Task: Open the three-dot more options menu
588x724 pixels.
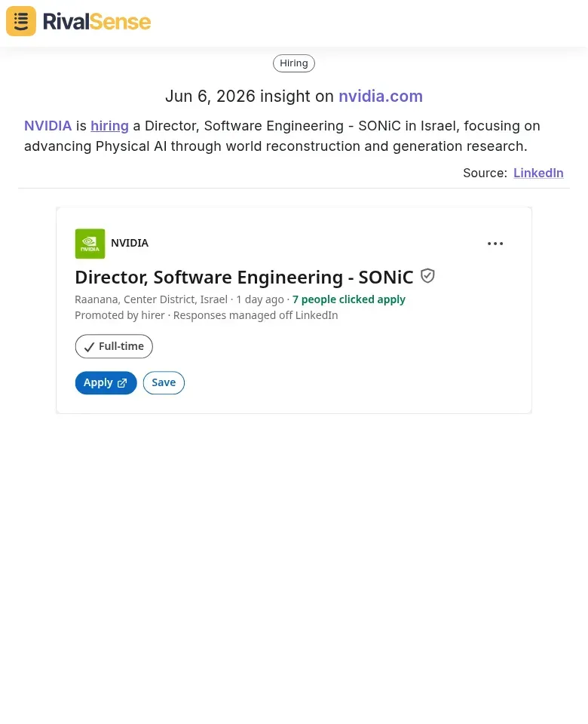Action: (x=495, y=244)
